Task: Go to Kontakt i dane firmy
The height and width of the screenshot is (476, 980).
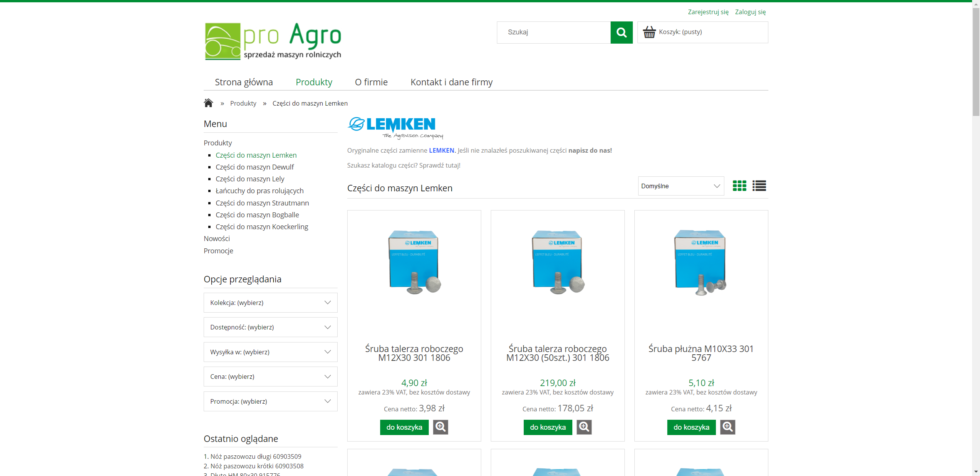Action: (451, 82)
